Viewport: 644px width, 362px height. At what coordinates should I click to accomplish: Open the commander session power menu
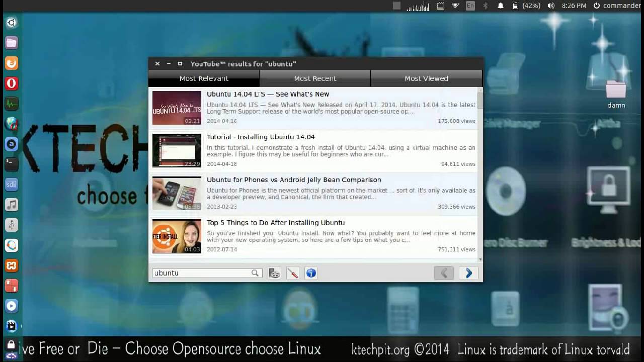pyautogui.click(x=617, y=6)
